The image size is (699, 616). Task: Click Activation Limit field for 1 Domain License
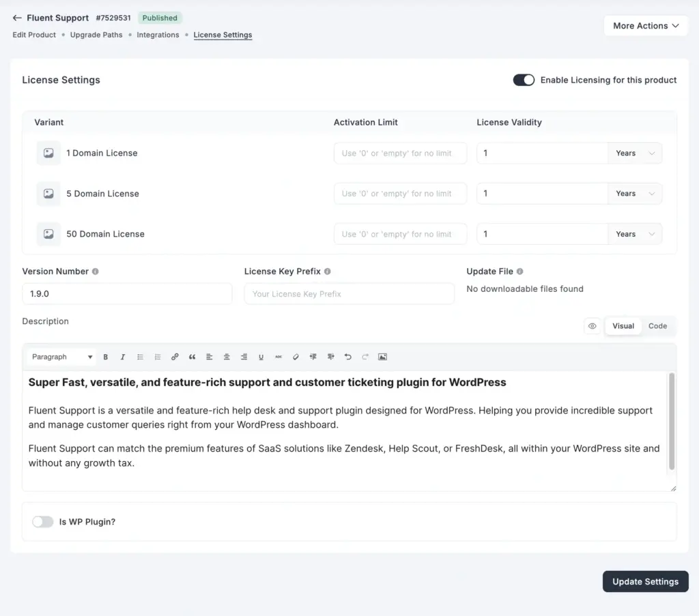(400, 153)
